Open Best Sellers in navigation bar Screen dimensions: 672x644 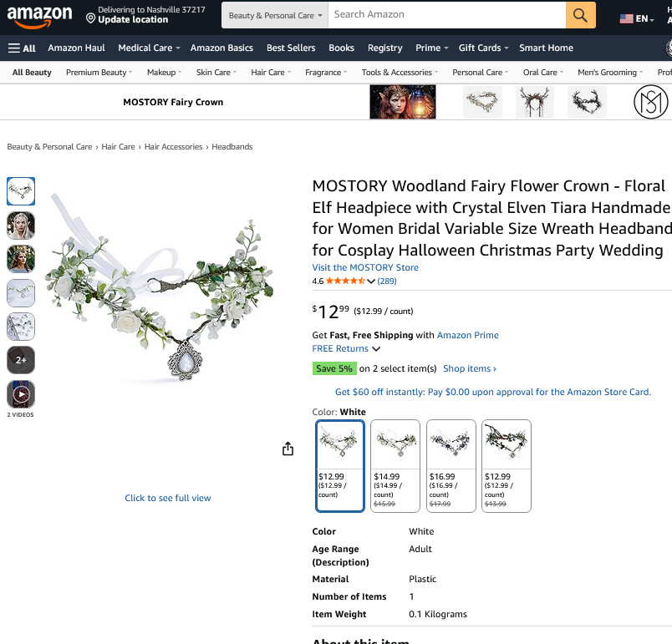pos(291,48)
